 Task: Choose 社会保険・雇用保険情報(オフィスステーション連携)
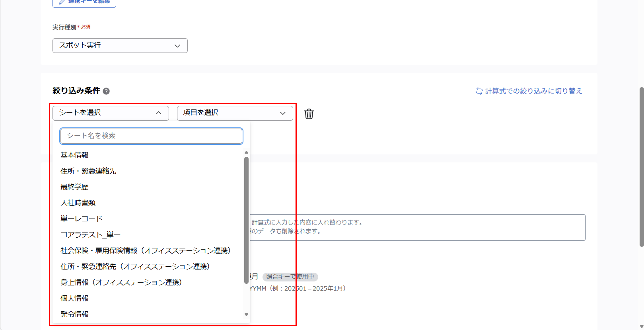145,251
